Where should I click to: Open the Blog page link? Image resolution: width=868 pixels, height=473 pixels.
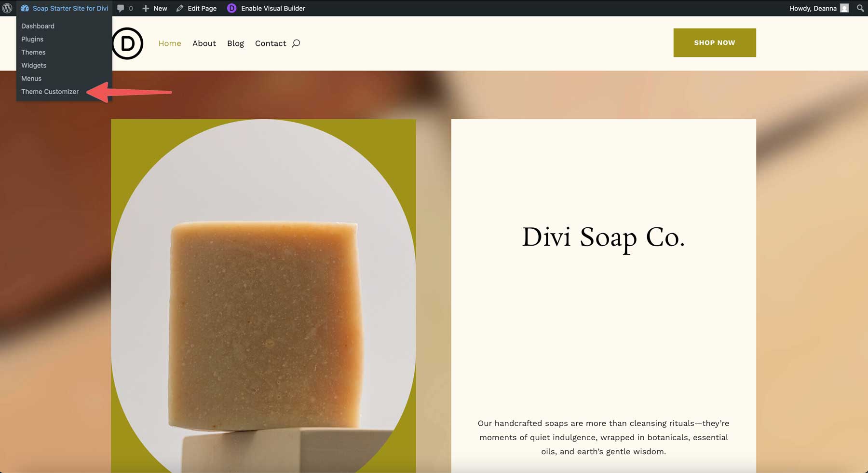click(235, 43)
